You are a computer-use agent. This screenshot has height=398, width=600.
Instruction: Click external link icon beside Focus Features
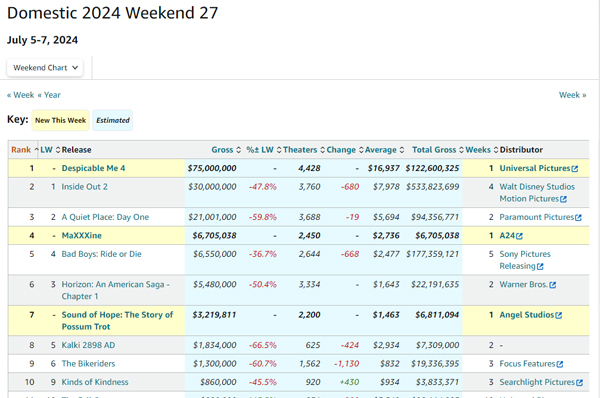click(560, 364)
